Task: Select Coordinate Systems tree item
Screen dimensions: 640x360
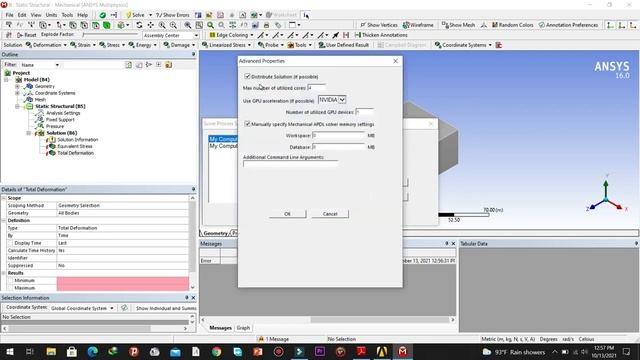Action: tap(55, 93)
